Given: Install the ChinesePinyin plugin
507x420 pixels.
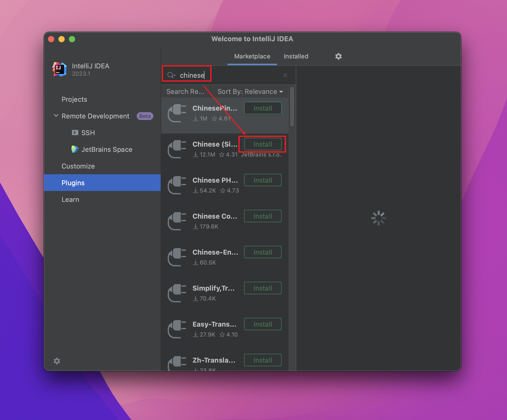Looking at the screenshot, I should 262,108.
